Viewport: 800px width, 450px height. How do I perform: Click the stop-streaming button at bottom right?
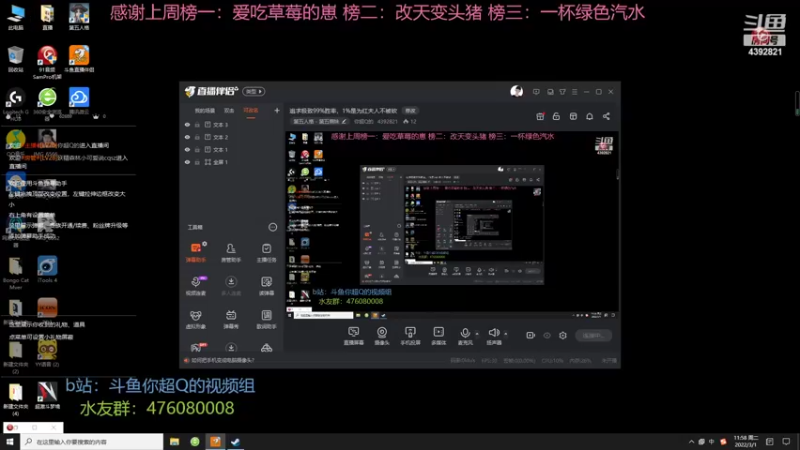(x=593, y=335)
